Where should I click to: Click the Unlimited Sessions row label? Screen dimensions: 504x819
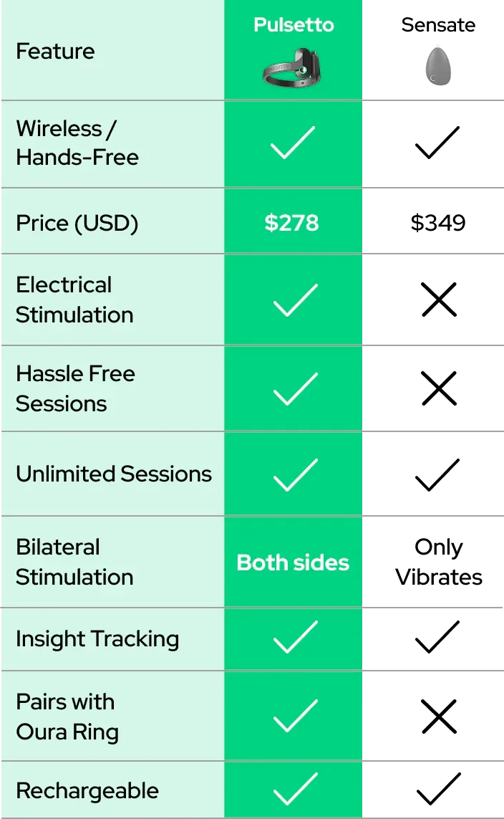[x=114, y=474]
